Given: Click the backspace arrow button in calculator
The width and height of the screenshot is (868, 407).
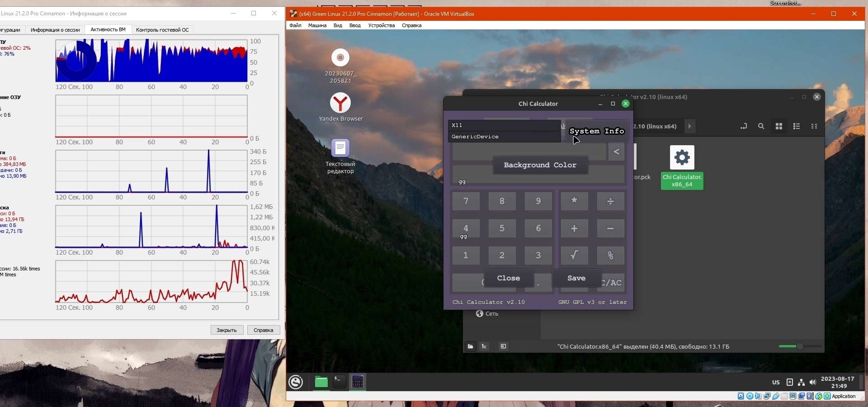Looking at the screenshot, I should pyautogui.click(x=616, y=152).
